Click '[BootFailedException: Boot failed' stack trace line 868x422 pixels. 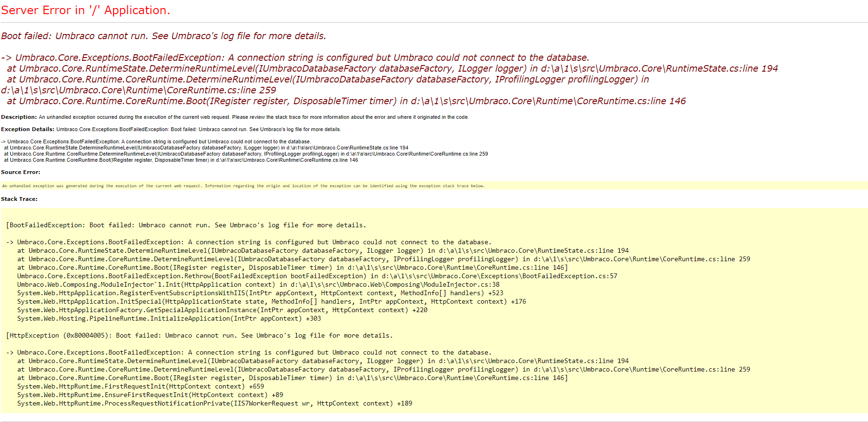click(186, 225)
